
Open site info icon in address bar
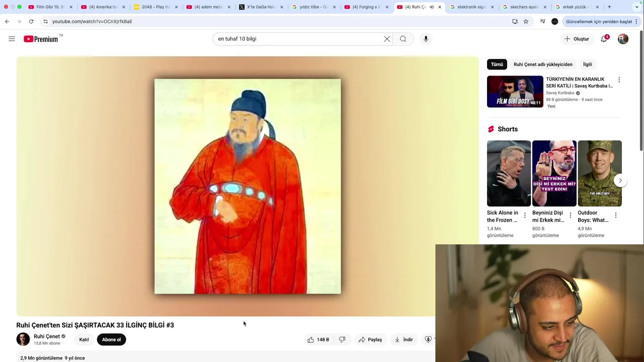45,22
